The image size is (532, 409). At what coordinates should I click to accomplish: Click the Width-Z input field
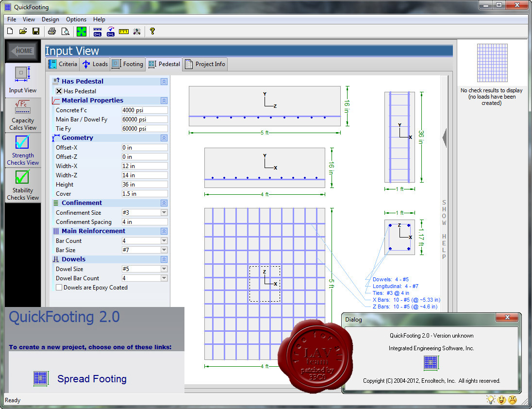(145, 175)
